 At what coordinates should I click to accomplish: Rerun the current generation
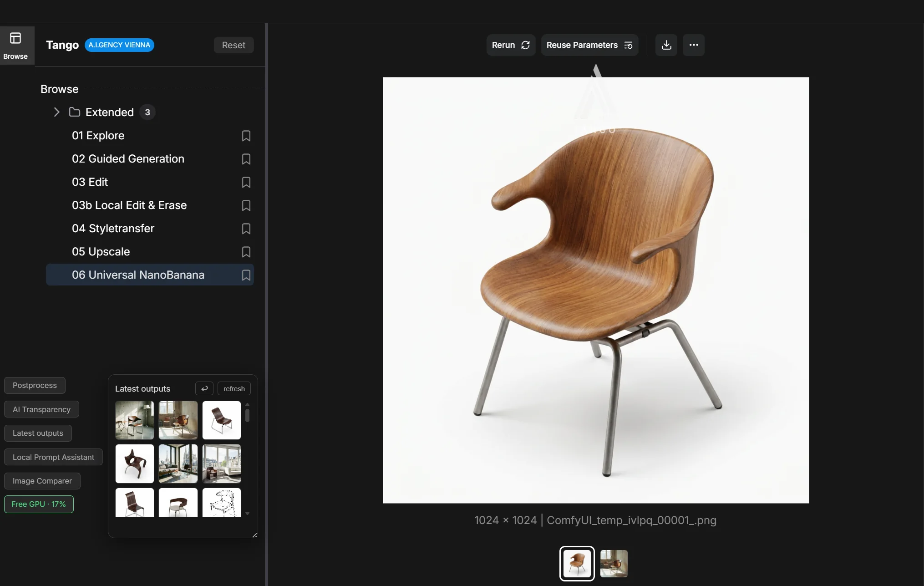511,45
